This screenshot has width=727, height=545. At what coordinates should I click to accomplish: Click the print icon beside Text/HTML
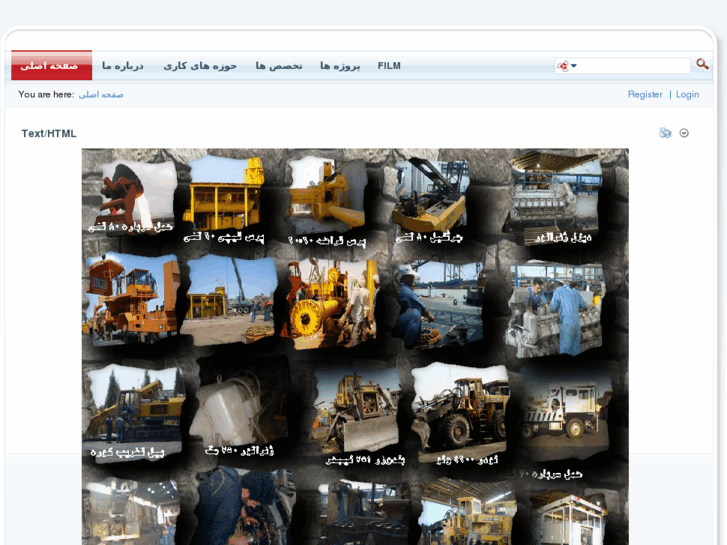click(665, 133)
